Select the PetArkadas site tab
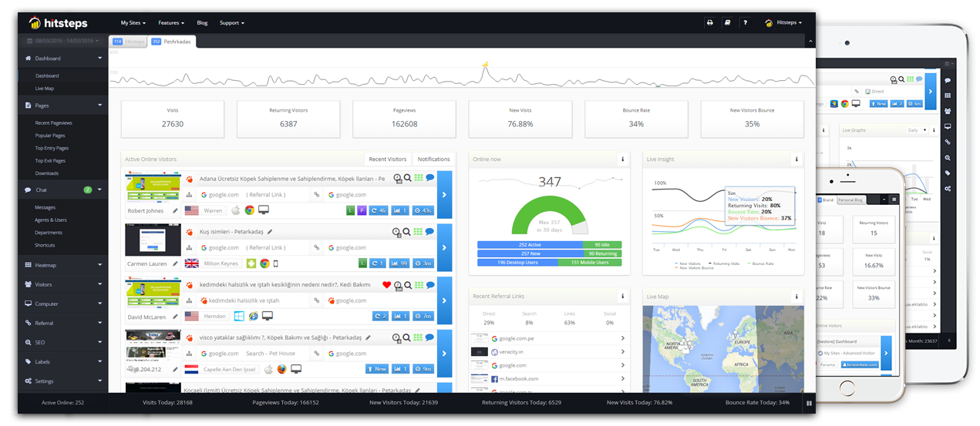The image size is (980, 426). (171, 42)
